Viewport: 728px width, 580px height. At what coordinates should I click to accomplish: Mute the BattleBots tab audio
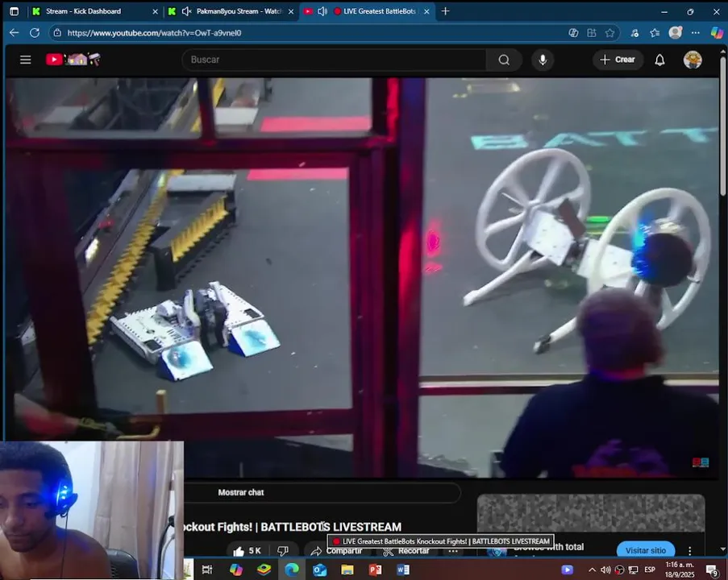[x=322, y=11]
